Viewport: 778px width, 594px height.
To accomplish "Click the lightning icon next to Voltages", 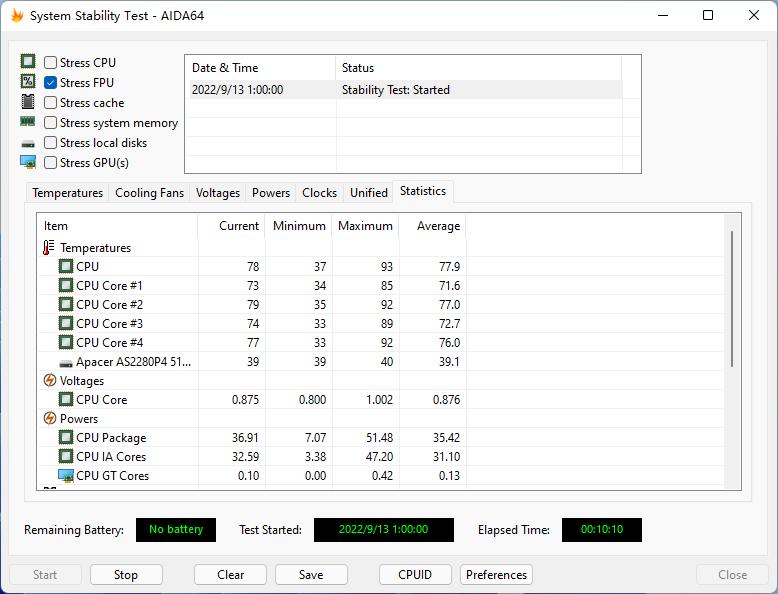I will pyautogui.click(x=49, y=381).
